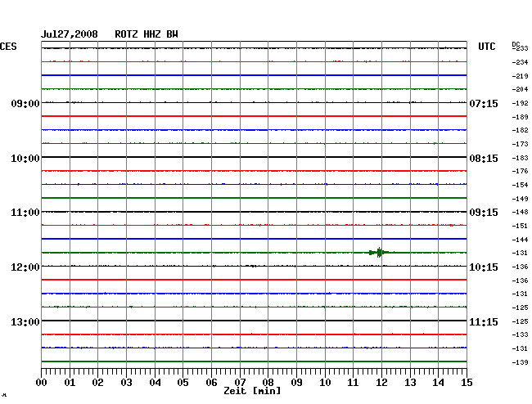Screen dimensions: 532x404
Task: Click the date label Jul27,2008
Action: (70, 34)
